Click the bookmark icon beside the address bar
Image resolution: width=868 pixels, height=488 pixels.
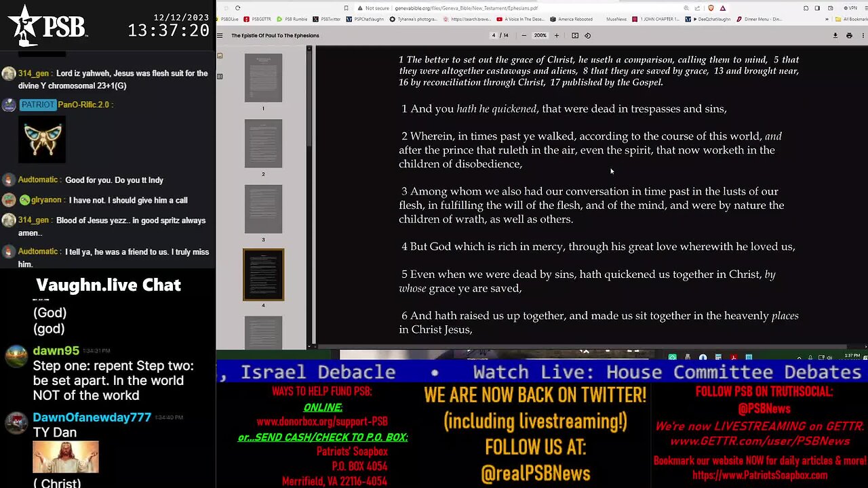pos(347,8)
